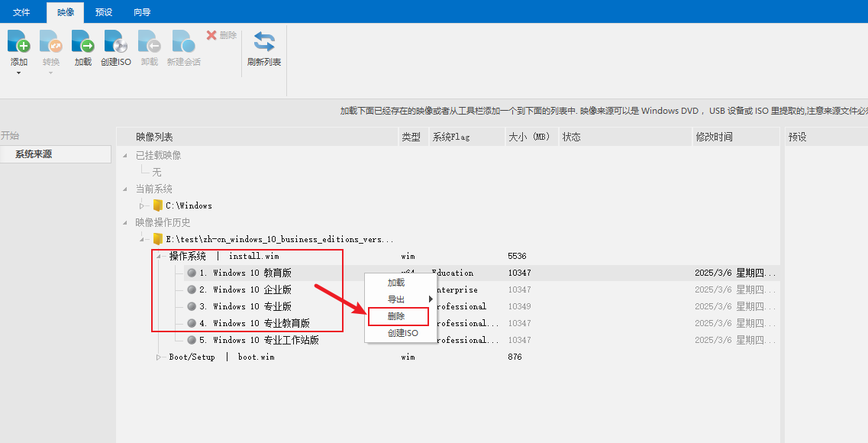Switch to the 向导 ribbon tab
Image resolution: width=868 pixels, height=443 pixels.
(x=142, y=11)
